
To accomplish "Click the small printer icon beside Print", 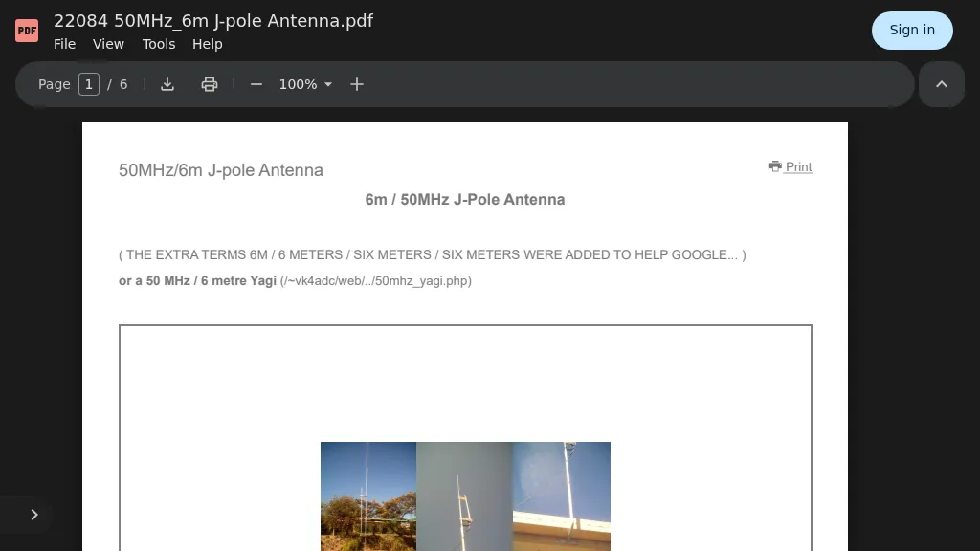I will pyautogui.click(x=775, y=166).
